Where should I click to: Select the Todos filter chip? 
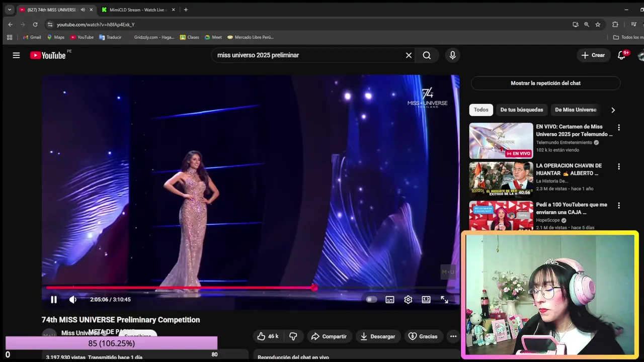pyautogui.click(x=481, y=110)
